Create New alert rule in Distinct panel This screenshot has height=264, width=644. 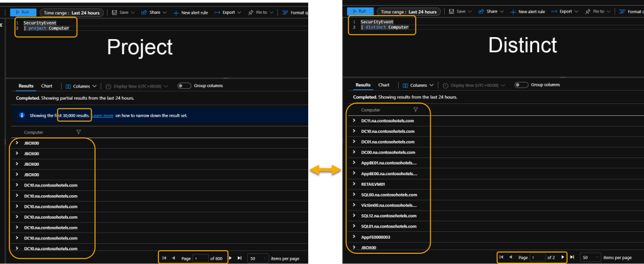[528, 11]
